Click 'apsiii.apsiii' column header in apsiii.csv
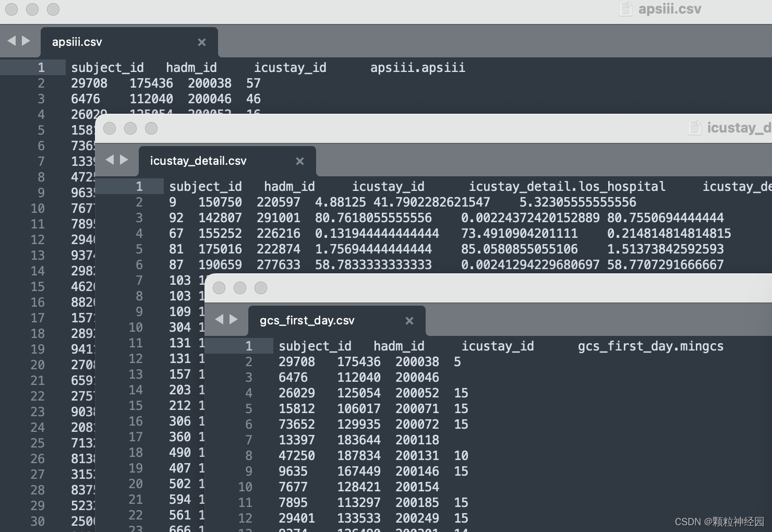 point(418,68)
